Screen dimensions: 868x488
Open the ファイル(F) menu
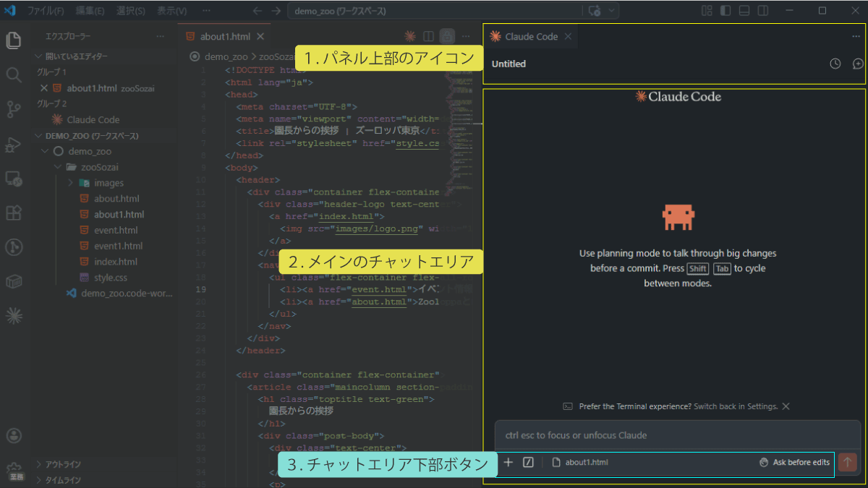[46, 11]
